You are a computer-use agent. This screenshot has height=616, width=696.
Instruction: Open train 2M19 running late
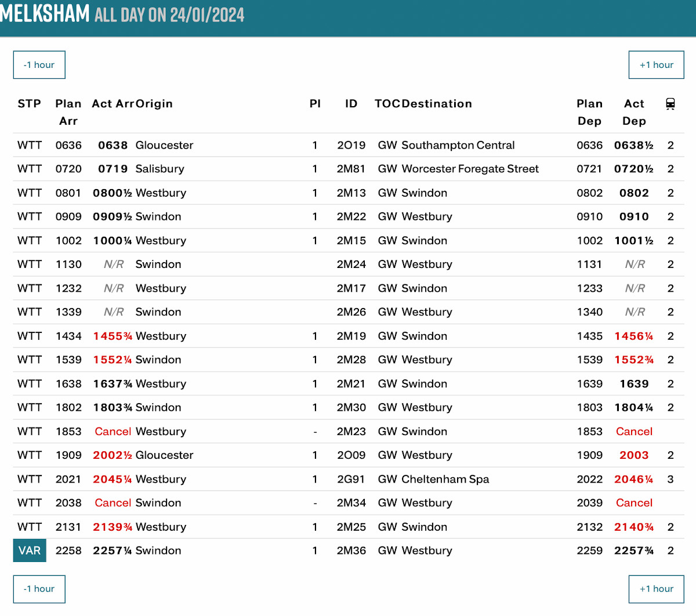pos(351,336)
